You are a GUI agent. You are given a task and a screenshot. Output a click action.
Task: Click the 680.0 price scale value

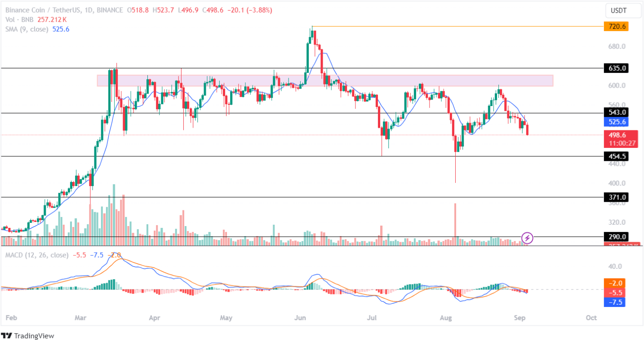point(617,46)
